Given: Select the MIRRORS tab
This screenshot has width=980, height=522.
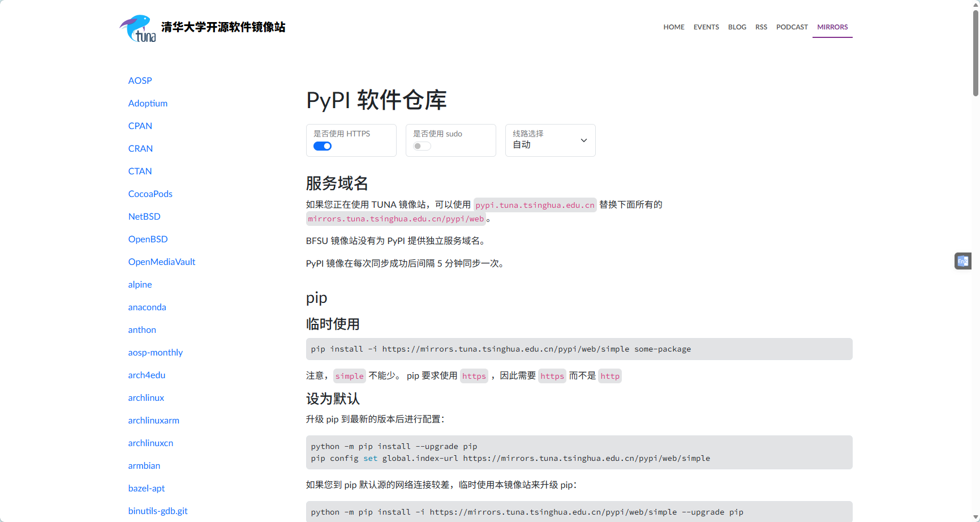Looking at the screenshot, I should click(832, 27).
